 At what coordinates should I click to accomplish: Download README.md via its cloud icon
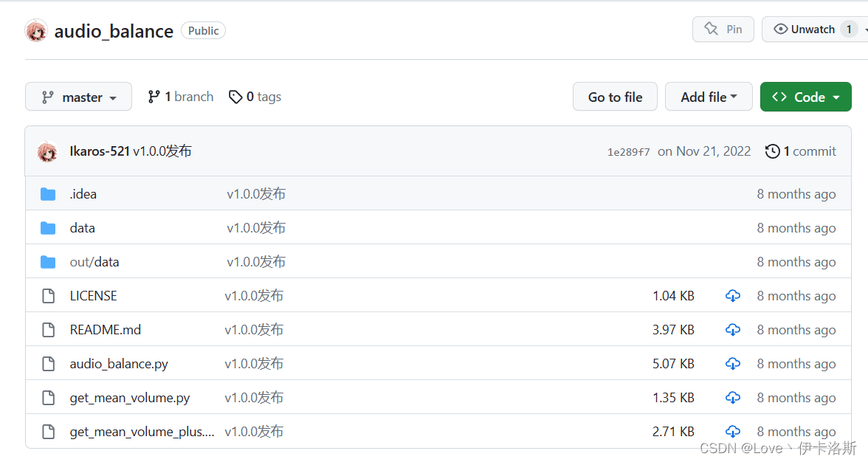(x=733, y=330)
